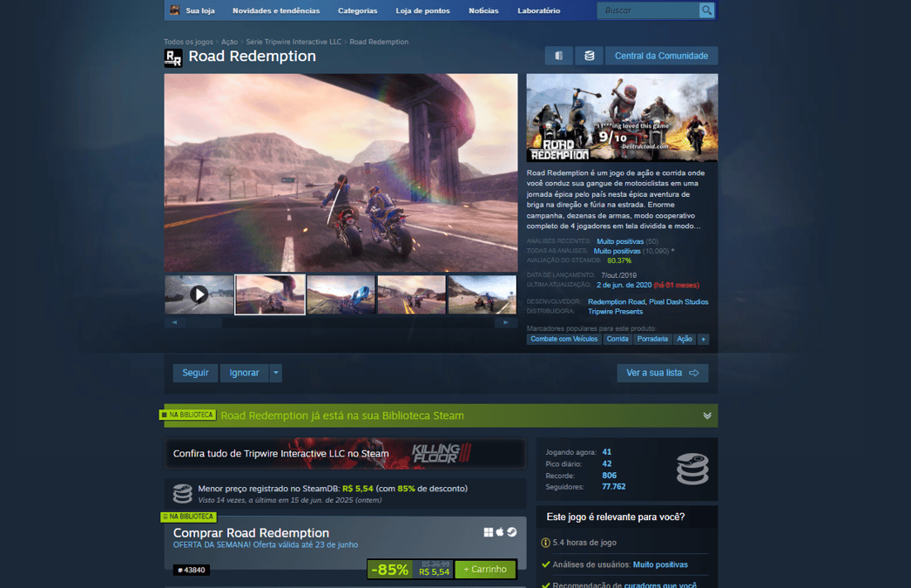Screen dimensions: 911x588
Task: Click the Seguir button
Action: point(195,373)
